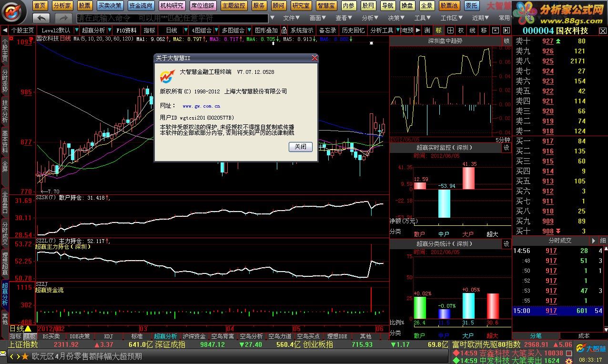The height and width of the screenshot is (364, 608).
Task: Open the www.gw.com.cn link
Action: (201, 106)
